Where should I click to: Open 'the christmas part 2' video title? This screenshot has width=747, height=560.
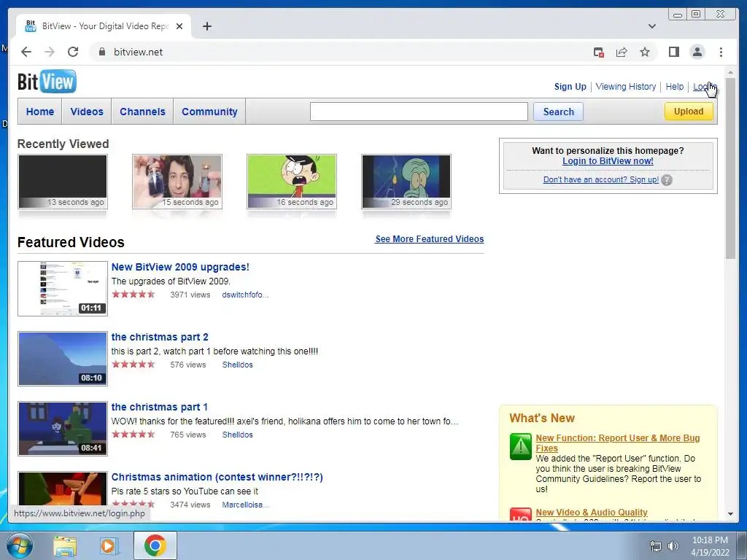(x=160, y=337)
